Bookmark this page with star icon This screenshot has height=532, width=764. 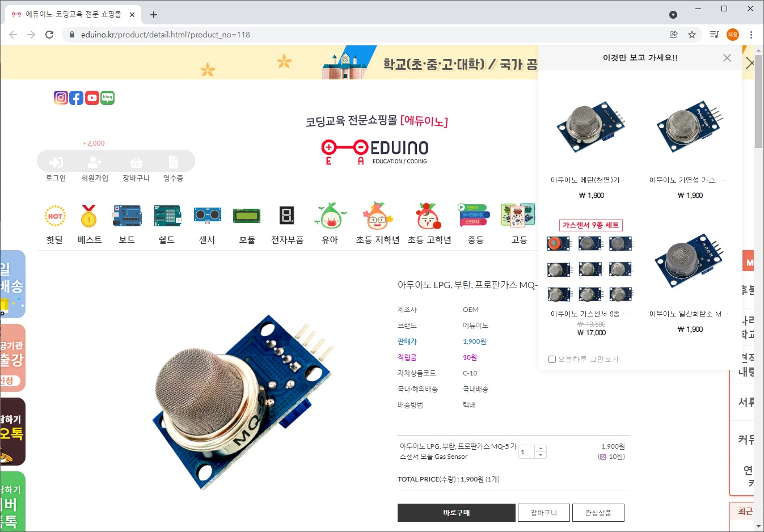(x=692, y=35)
